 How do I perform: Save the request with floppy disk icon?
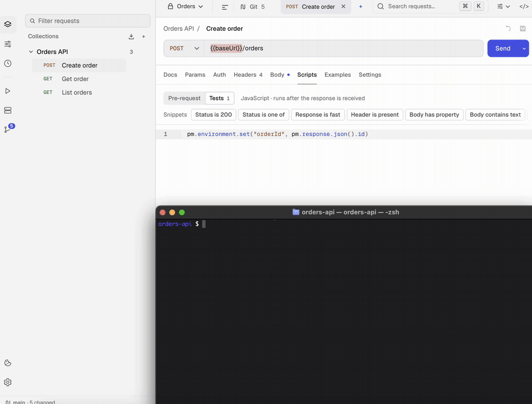[523, 29]
